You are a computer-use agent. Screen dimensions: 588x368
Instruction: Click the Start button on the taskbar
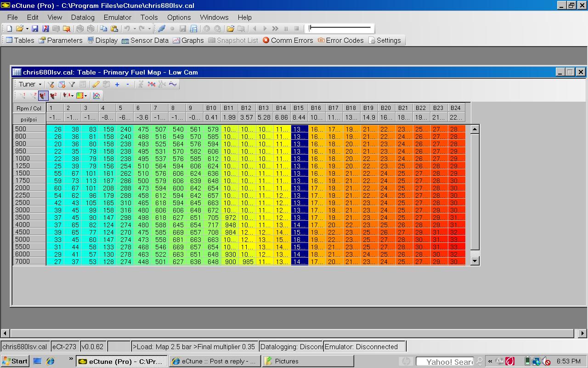[x=15, y=361]
